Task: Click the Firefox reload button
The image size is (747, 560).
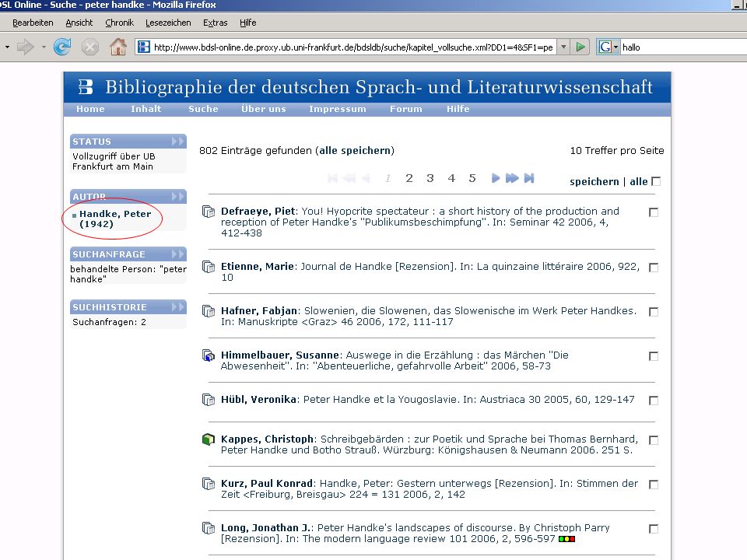Action: (x=62, y=47)
